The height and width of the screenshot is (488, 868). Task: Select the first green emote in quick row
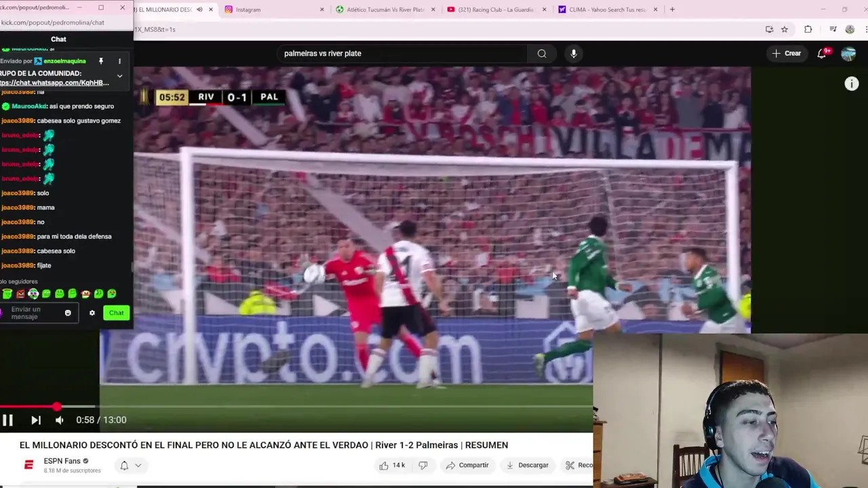pyautogui.click(x=7, y=294)
